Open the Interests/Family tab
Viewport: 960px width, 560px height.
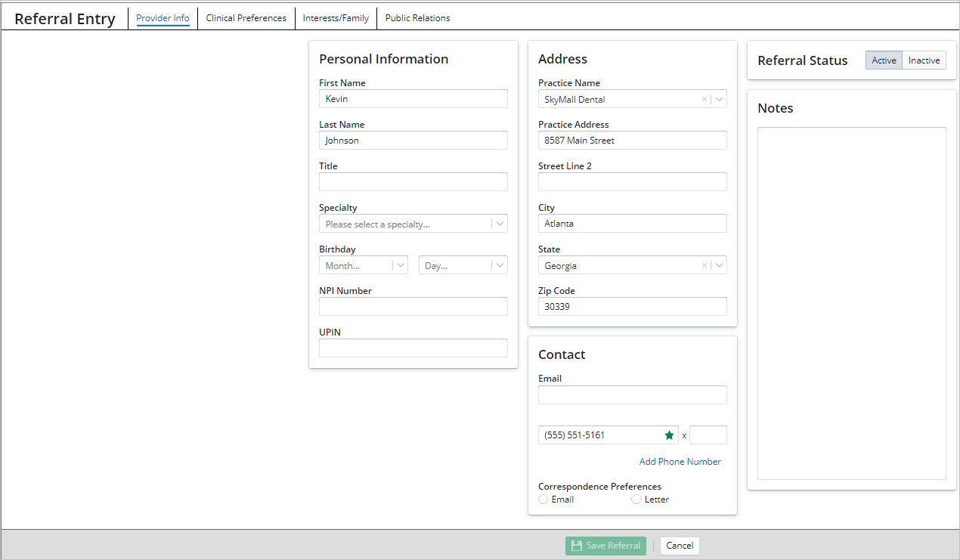[x=336, y=17]
